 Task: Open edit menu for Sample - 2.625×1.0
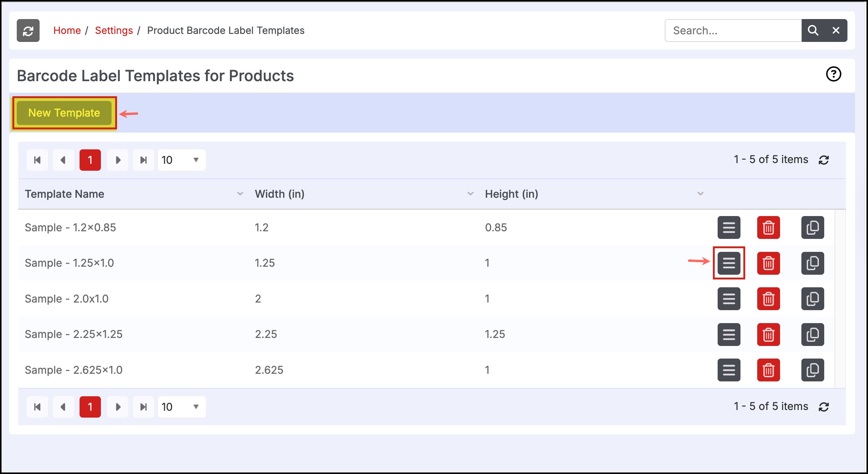pyautogui.click(x=729, y=370)
